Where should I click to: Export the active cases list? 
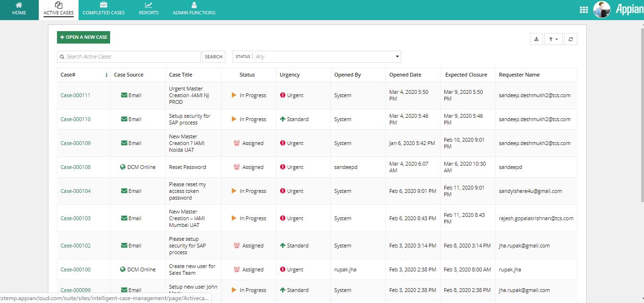coord(536,39)
